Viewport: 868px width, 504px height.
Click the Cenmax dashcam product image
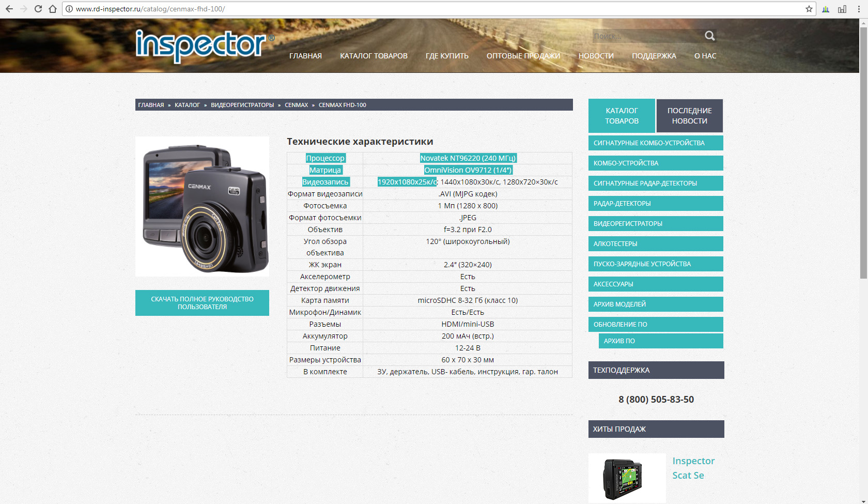(202, 206)
